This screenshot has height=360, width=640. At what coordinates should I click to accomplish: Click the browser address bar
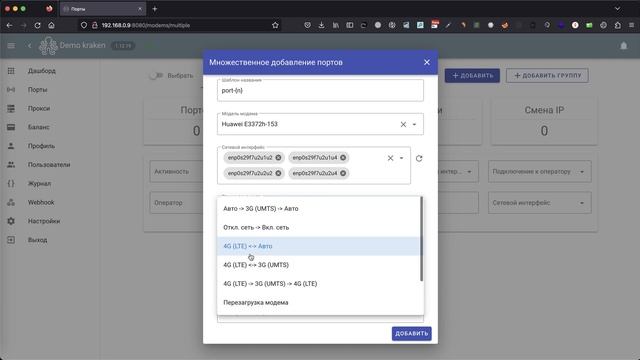click(180, 25)
